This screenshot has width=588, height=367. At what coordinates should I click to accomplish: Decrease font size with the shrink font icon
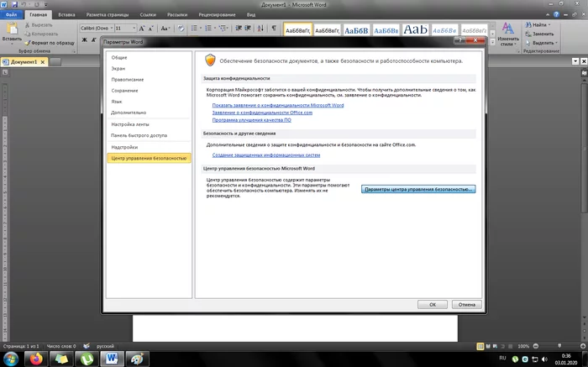(x=150, y=29)
